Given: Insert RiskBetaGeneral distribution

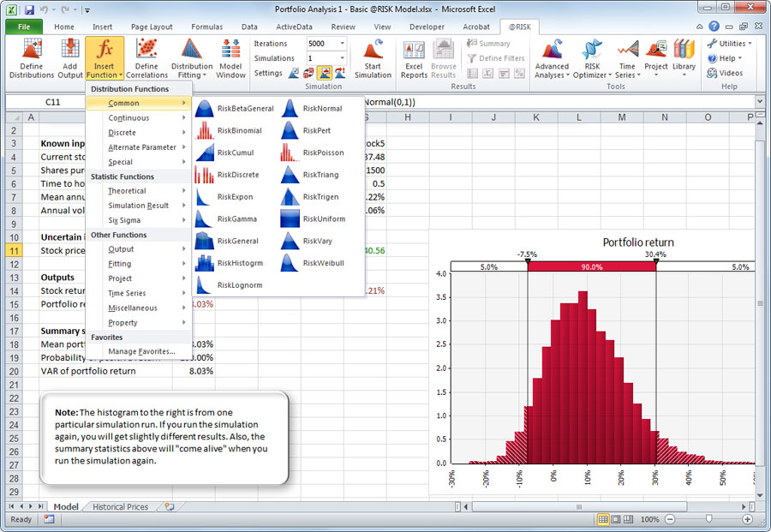Looking at the screenshot, I should pos(235,109).
